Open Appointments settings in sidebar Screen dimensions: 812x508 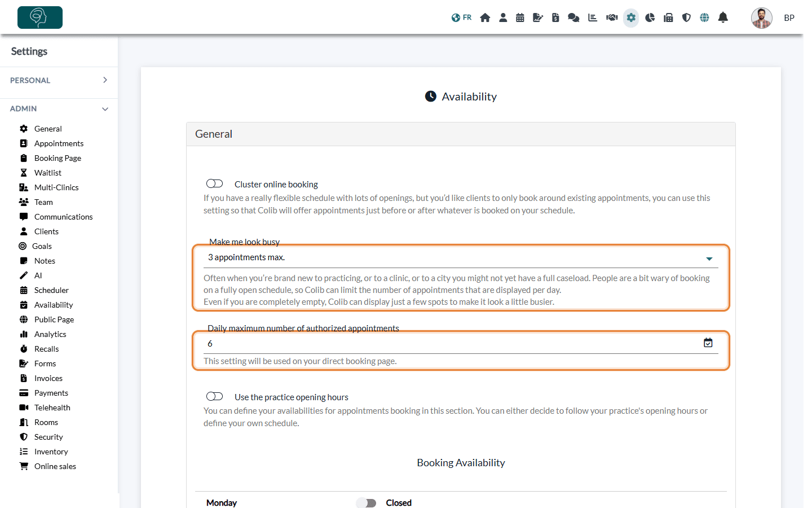(59, 143)
